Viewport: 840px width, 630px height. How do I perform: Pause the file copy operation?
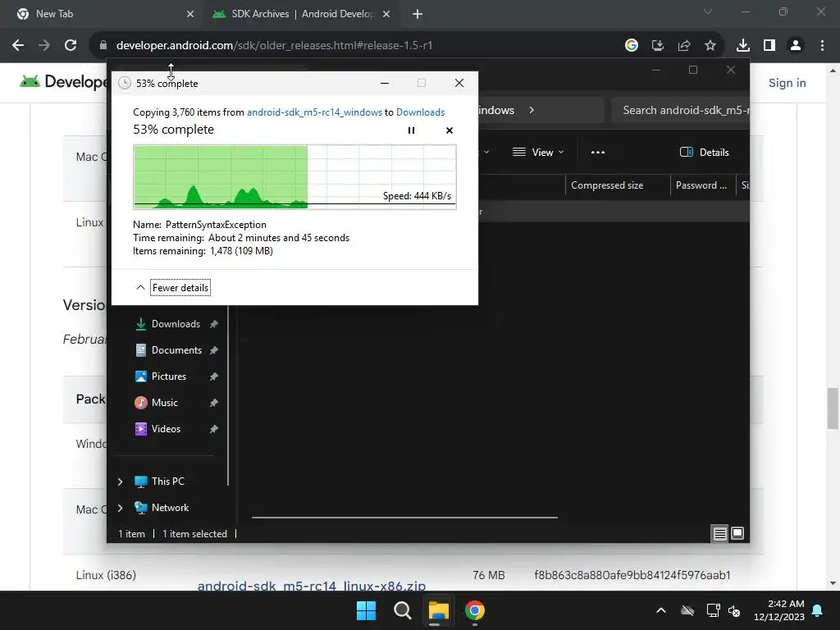tap(411, 130)
